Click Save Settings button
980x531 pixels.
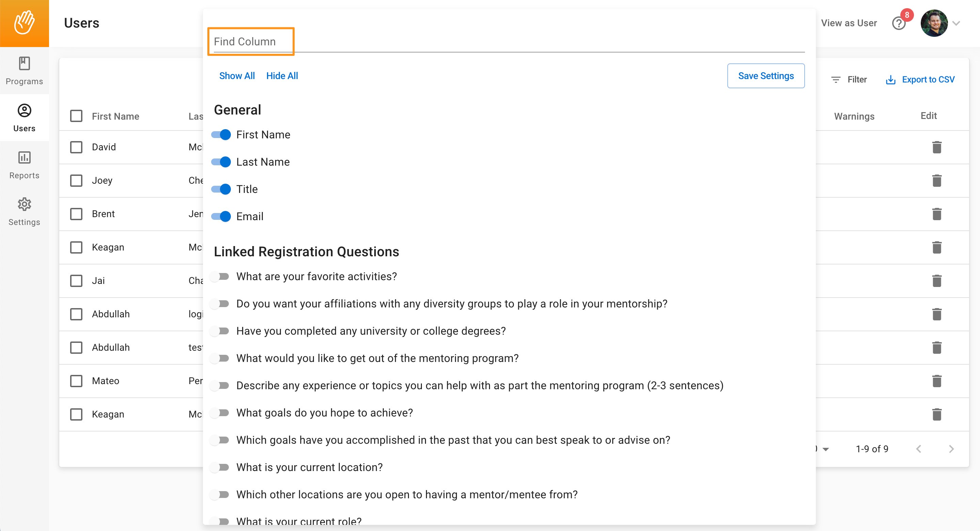(x=765, y=76)
